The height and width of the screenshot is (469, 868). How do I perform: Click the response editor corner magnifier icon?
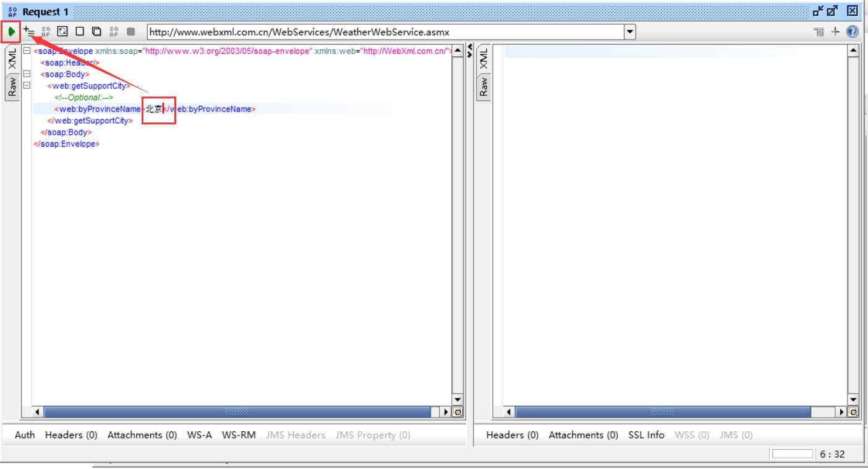854,411
